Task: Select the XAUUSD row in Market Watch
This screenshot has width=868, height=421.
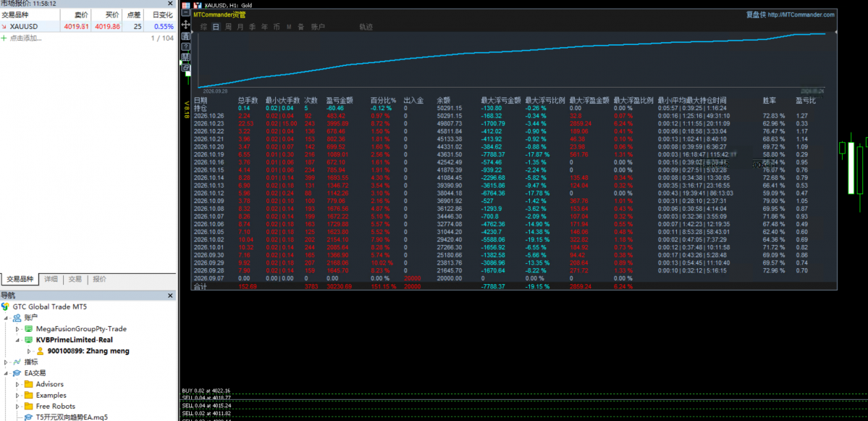Action: click(88, 26)
